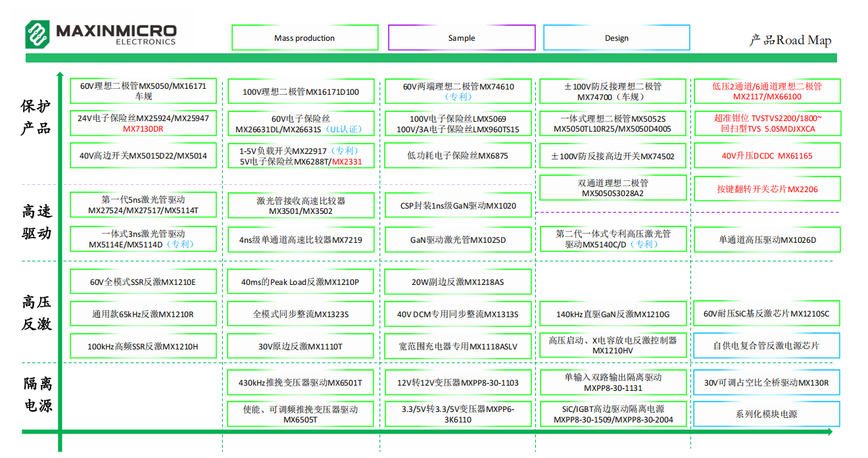Click the 高速驱动 category label
Image resolution: width=868 pixels, height=458 pixels.
click(x=36, y=222)
